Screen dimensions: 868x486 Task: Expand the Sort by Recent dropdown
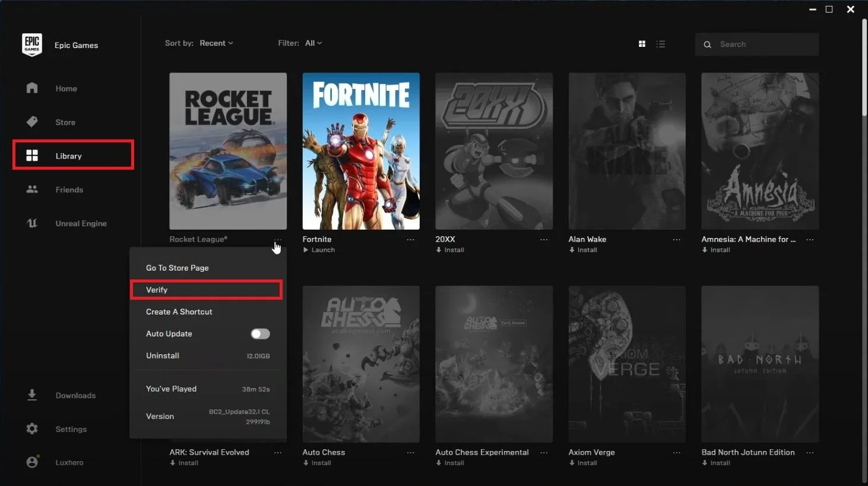click(x=216, y=43)
